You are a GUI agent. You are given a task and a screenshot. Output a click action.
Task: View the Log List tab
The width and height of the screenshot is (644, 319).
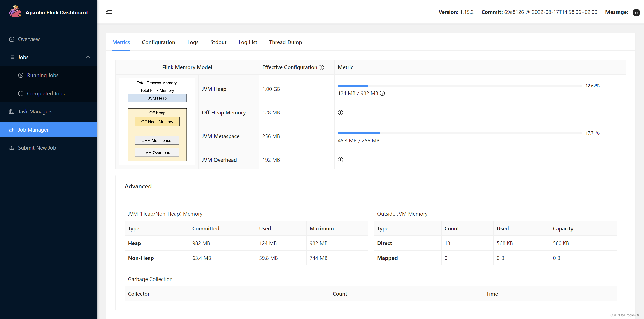(x=247, y=42)
